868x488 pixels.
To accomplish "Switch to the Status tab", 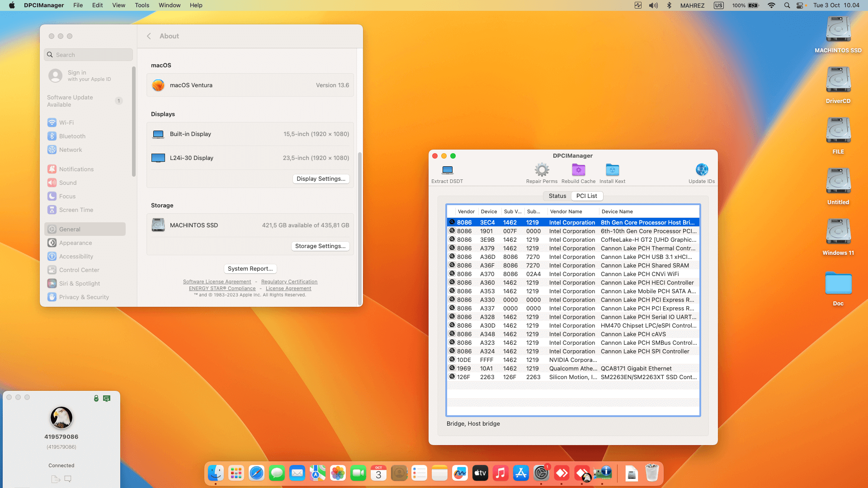I will click(x=557, y=196).
